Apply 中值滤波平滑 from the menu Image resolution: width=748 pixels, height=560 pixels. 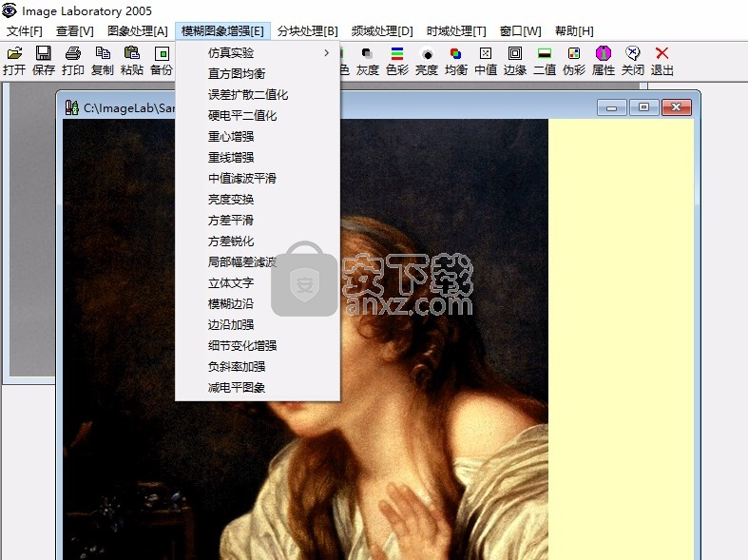click(258, 179)
